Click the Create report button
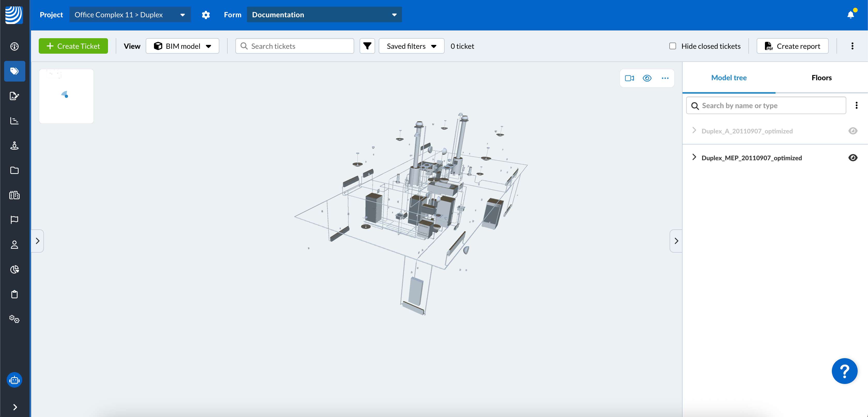The width and height of the screenshot is (868, 417). coord(792,46)
